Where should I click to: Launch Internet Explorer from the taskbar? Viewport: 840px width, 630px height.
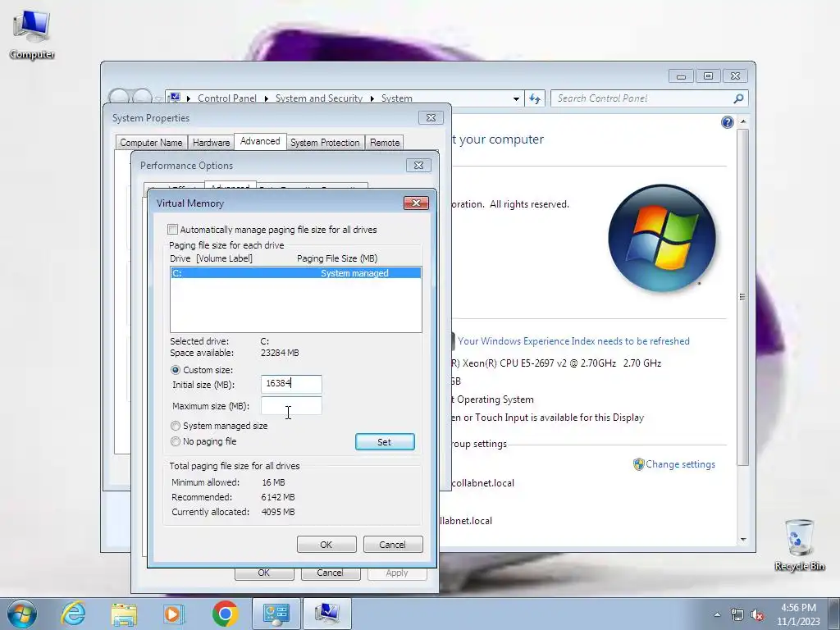point(73,614)
